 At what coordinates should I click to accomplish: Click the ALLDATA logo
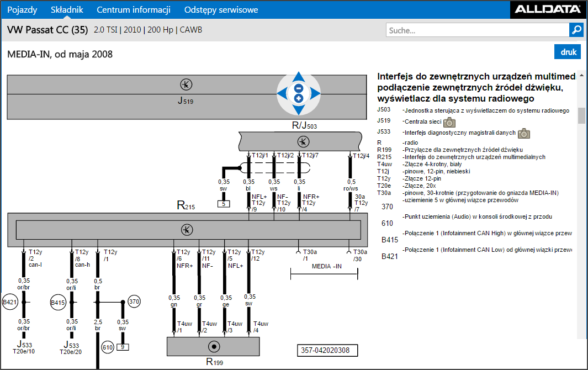click(548, 9)
